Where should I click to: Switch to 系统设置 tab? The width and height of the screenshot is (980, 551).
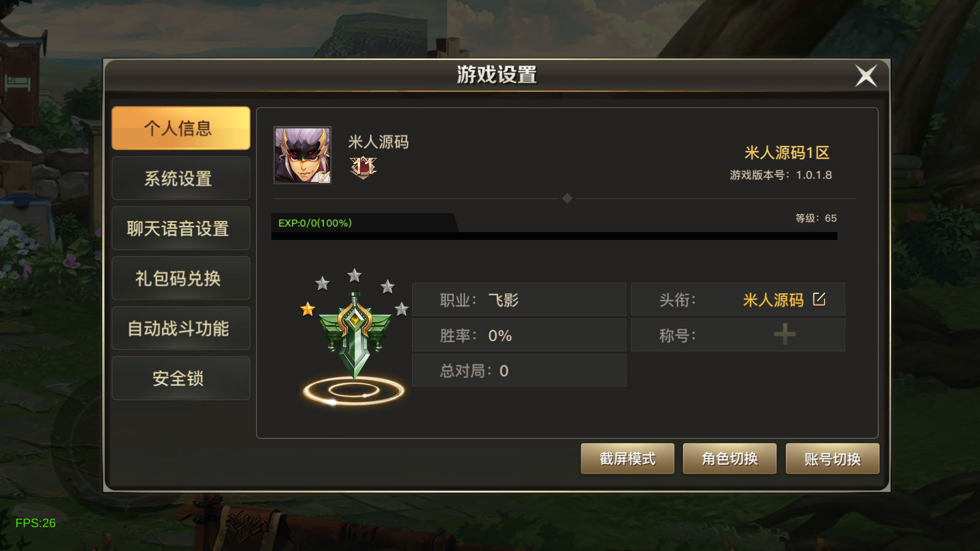pos(181,178)
